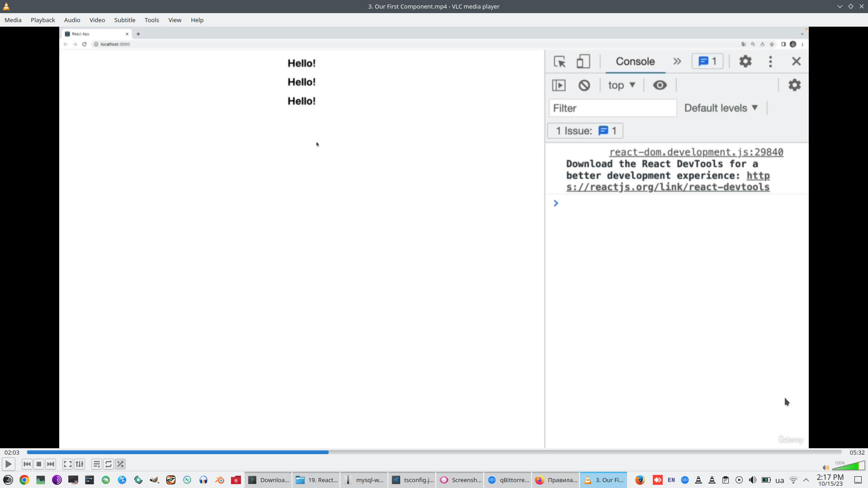Toggle random shuffle playback

point(120,464)
